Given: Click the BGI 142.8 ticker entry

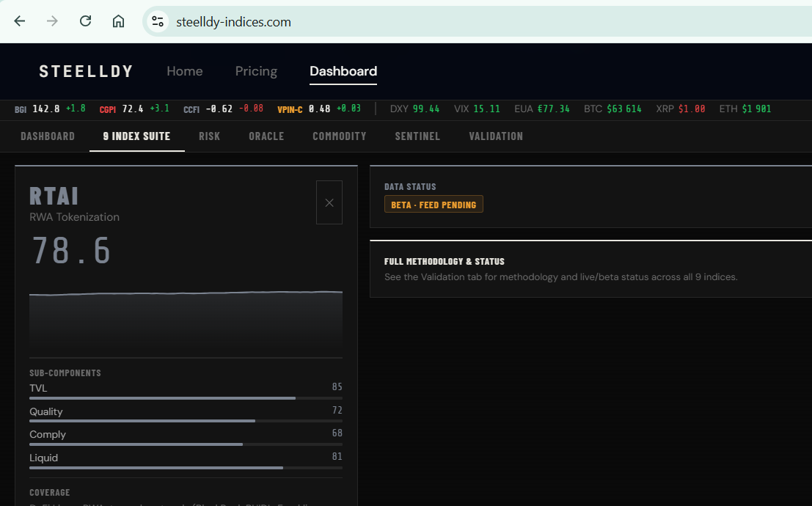Looking at the screenshot, I should (x=50, y=109).
